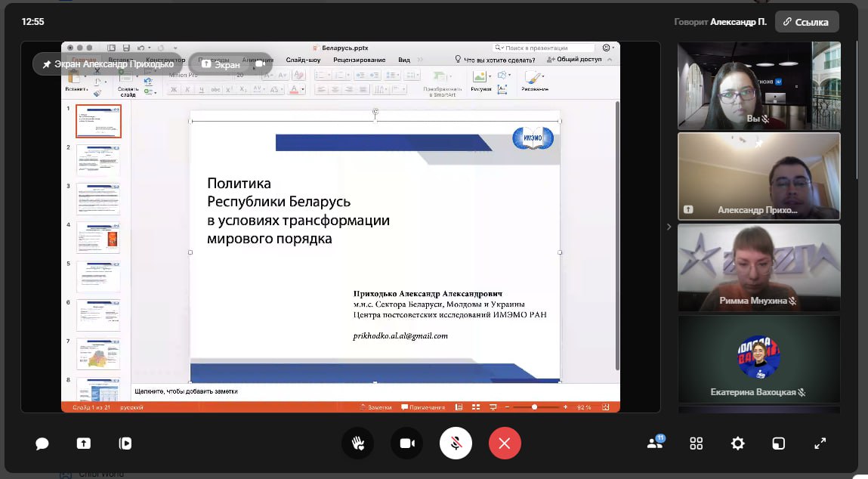This screenshot has height=479, width=868.
Task: Save presentation with floppy disk icon
Action: 126,48
